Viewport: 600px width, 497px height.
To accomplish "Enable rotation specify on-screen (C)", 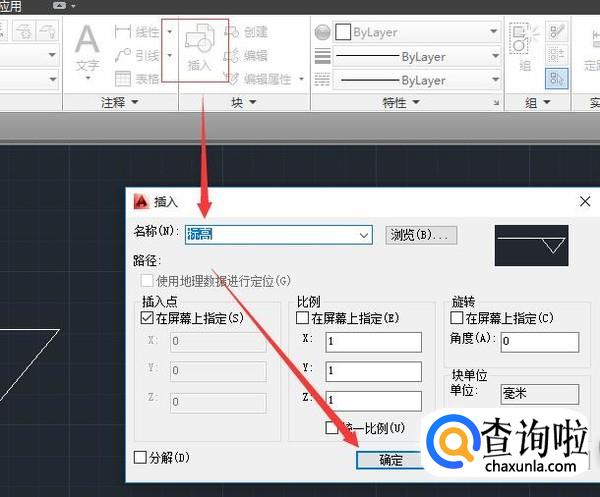I will [x=457, y=318].
